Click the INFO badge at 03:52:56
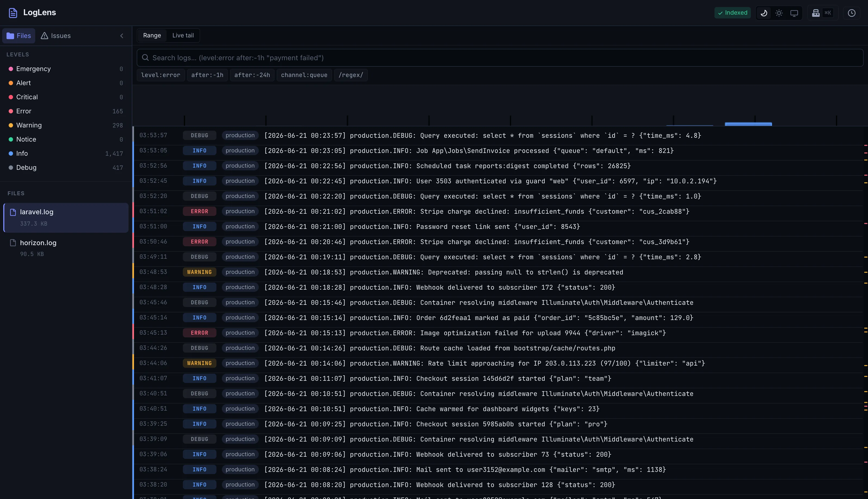 (199, 165)
